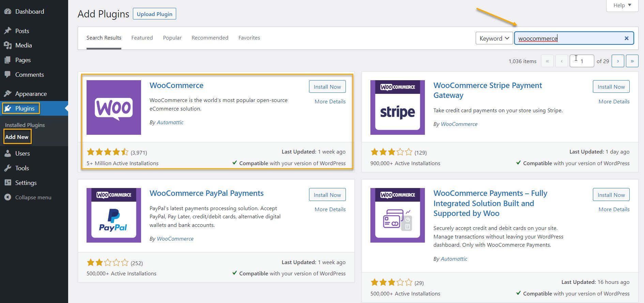Switch to the Recommended tab

210,38
